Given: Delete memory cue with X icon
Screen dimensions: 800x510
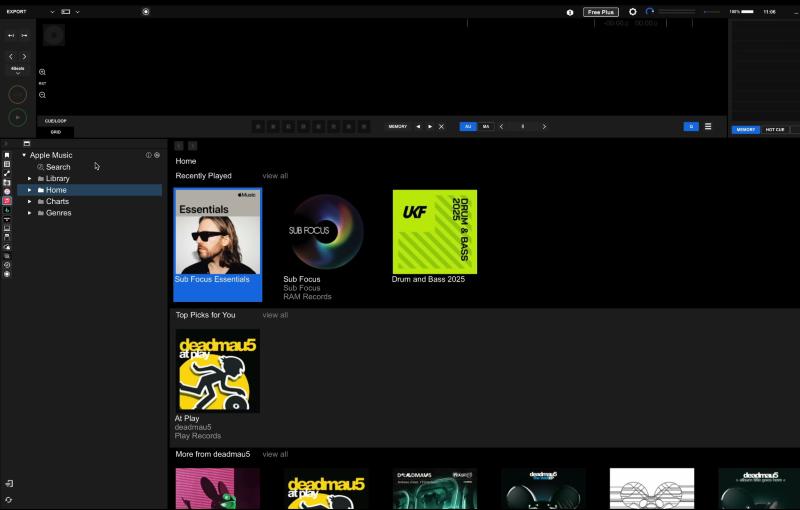Looking at the screenshot, I should [x=441, y=126].
